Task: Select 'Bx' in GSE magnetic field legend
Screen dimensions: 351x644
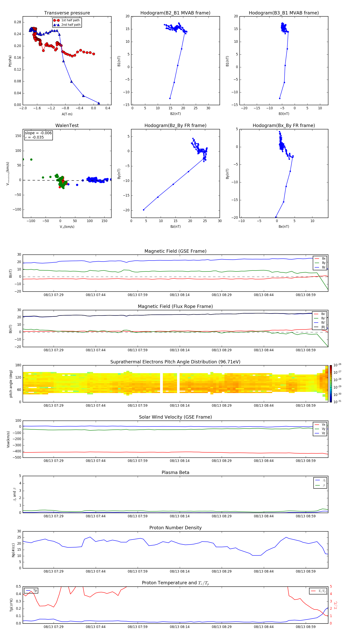Action: point(320,259)
